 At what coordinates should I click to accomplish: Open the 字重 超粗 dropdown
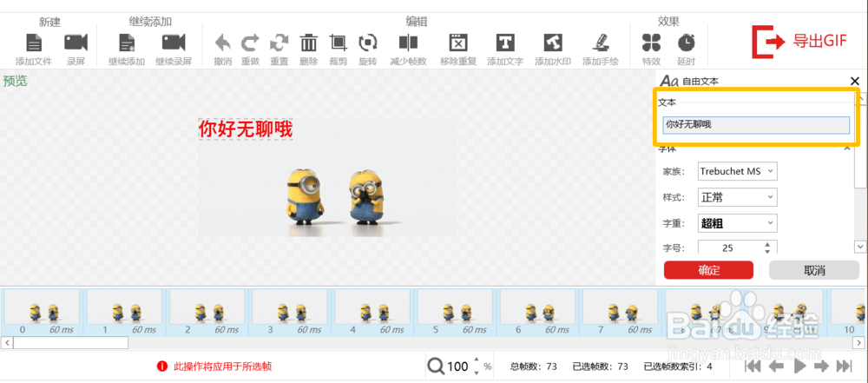coord(737,223)
